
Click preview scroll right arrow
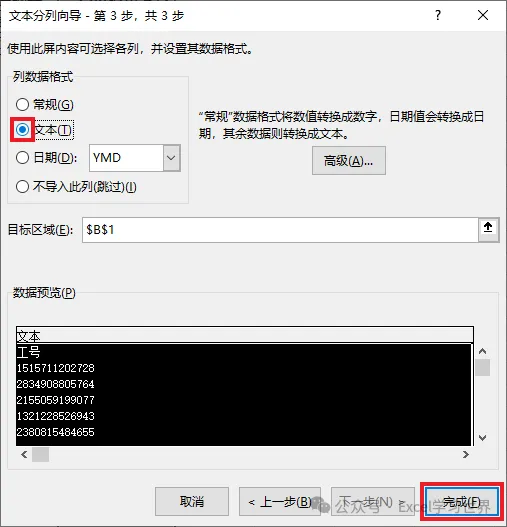pos(466,454)
